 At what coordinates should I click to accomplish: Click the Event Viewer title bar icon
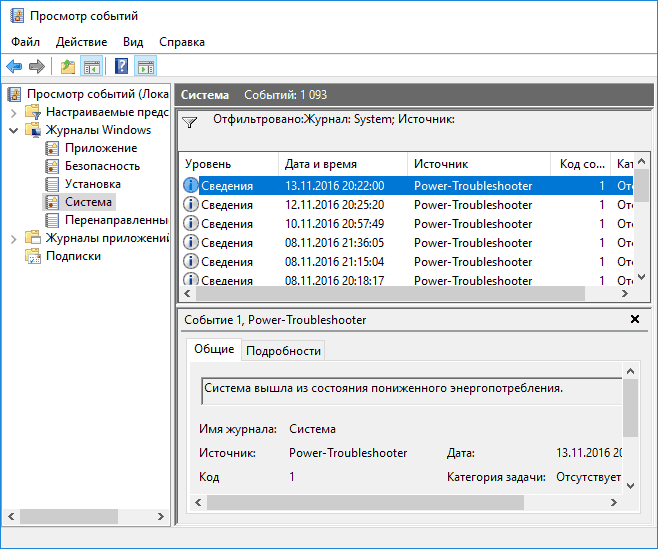[17, 16]
